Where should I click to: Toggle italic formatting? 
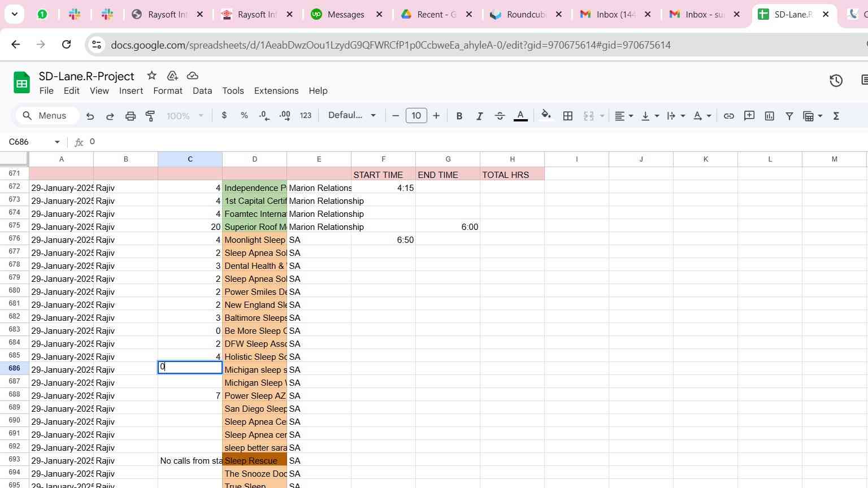[x=479, y=116]
